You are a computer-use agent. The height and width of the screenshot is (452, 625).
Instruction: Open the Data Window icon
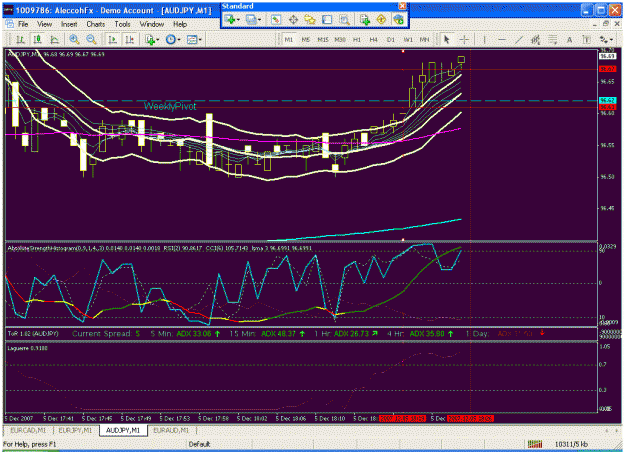point(293,19)
